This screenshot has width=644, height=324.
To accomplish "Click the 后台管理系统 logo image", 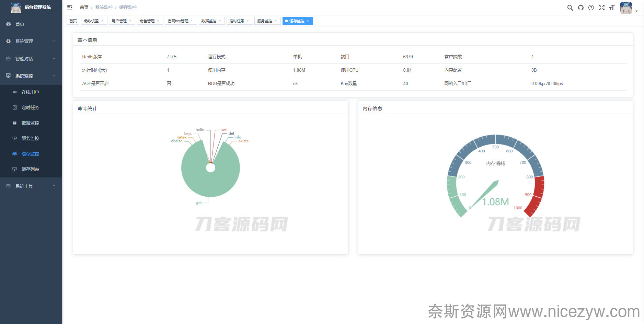I will (x=16, y=7).
